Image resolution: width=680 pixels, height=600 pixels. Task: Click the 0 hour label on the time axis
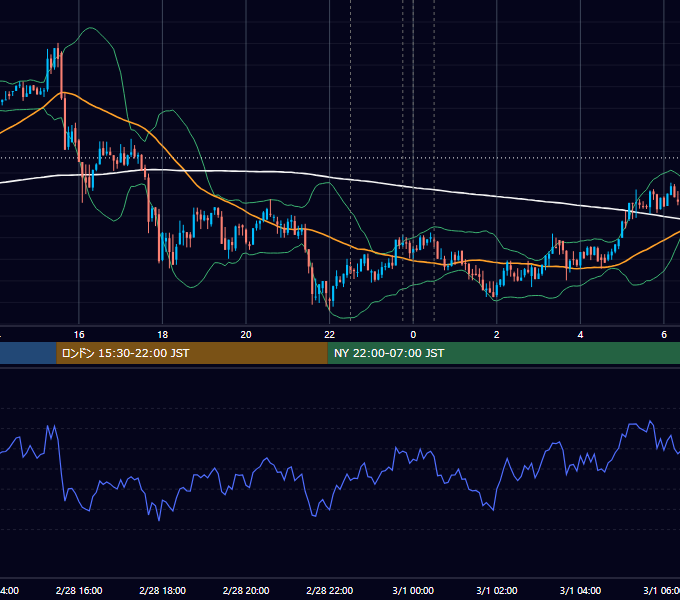[x=413, y=335]
